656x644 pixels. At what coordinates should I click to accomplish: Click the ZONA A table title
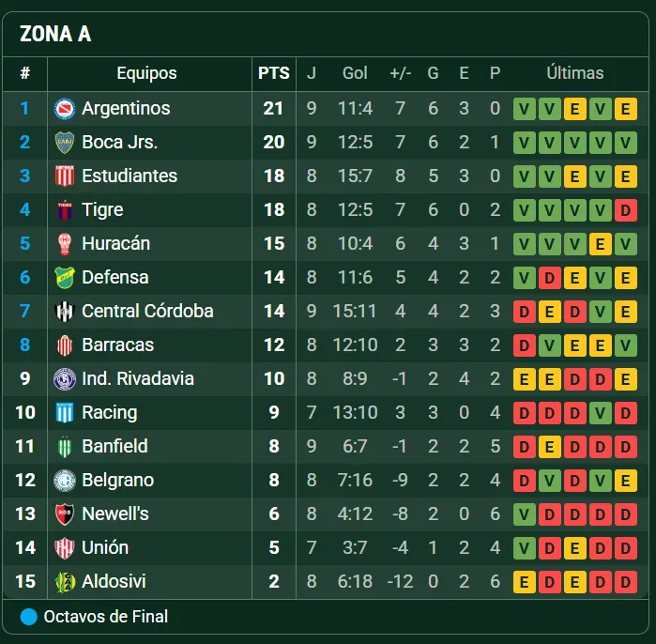(55, 35)
